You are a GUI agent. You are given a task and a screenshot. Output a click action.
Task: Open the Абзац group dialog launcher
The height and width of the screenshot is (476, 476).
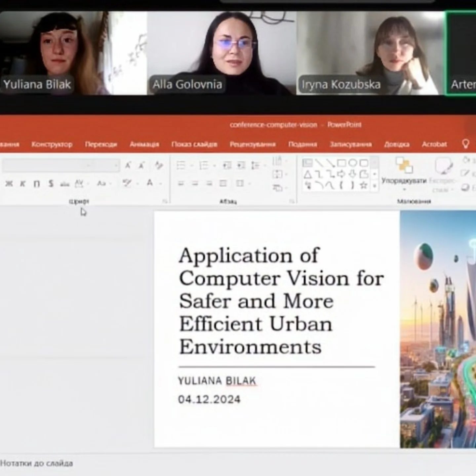(x=292, y=201)
